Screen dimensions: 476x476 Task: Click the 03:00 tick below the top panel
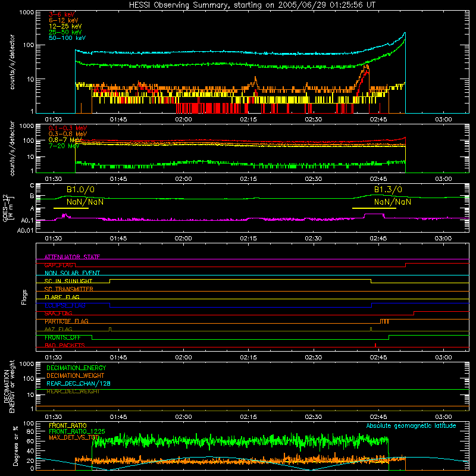(x=443, y=120)
